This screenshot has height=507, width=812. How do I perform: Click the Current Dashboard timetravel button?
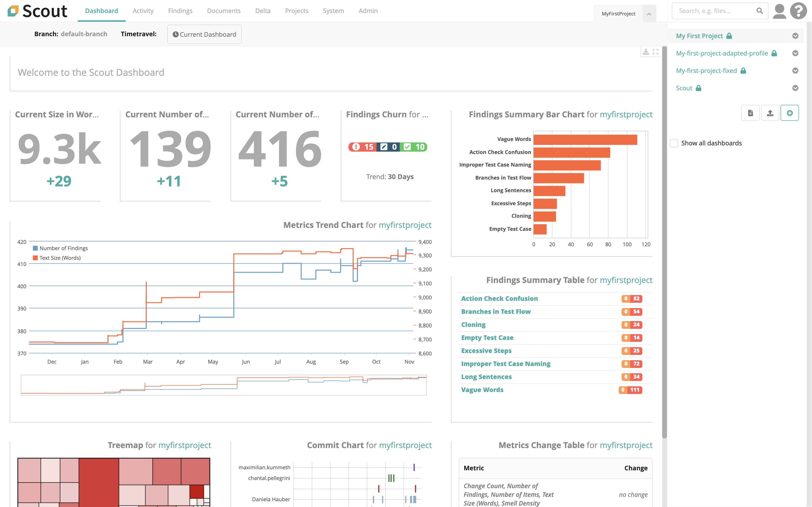204,34
